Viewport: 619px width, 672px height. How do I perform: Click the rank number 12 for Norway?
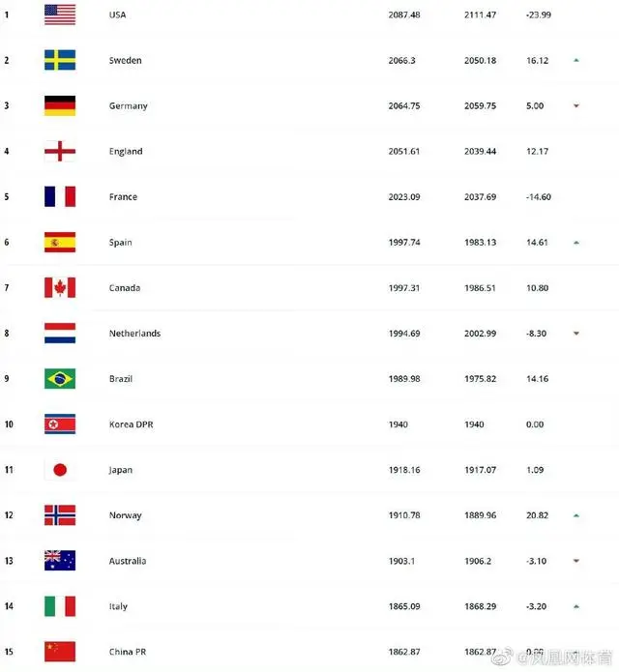(x=7, y=515)
